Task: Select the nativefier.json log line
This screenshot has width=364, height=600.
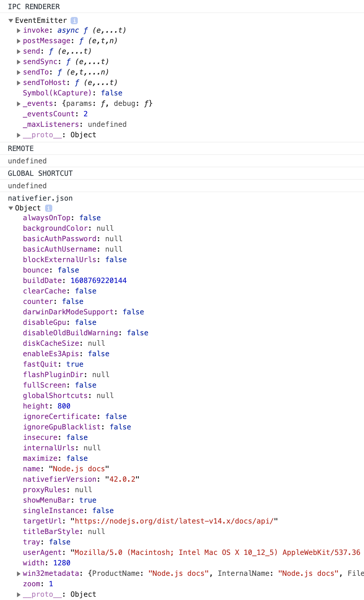Action: pyautogui.click(x=40, y=198)
